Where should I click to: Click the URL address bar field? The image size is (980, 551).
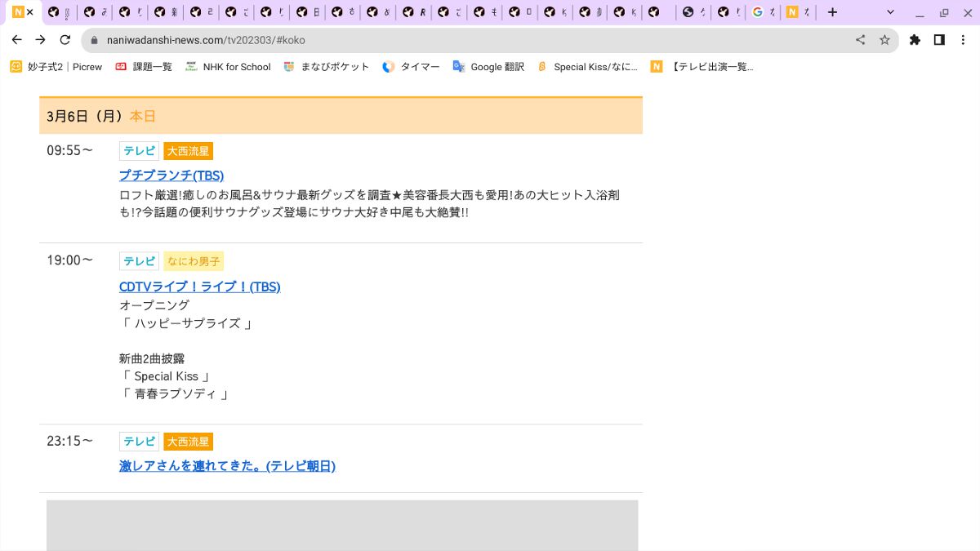(474, 40)
